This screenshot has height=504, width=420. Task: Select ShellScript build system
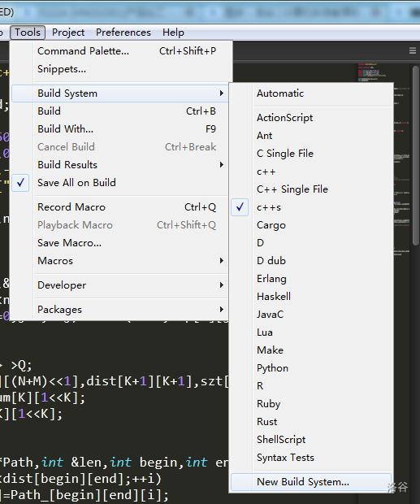[311, 440]
